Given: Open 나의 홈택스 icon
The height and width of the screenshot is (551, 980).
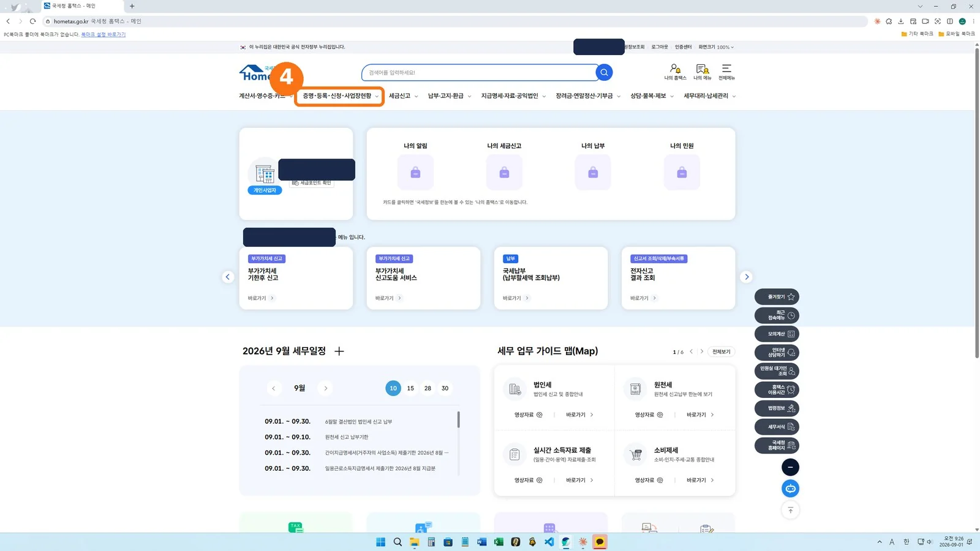Looking at the screenshot, I should point(675,72).
